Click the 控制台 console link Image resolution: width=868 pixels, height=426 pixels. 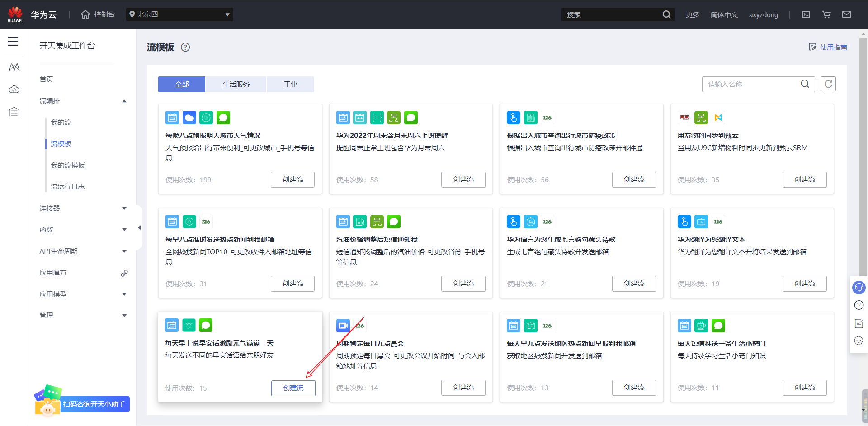click(x=104, y=14)
